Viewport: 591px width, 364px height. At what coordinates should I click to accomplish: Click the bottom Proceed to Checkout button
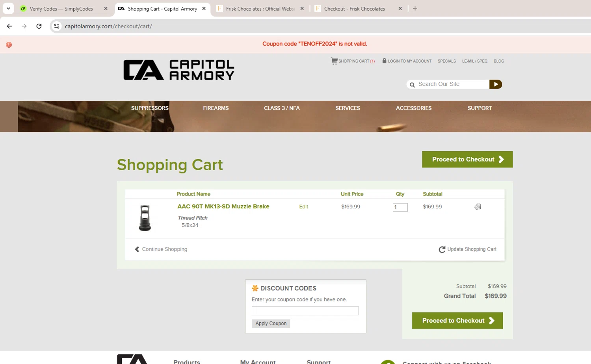pyautogui.click(x=457, y=321)
